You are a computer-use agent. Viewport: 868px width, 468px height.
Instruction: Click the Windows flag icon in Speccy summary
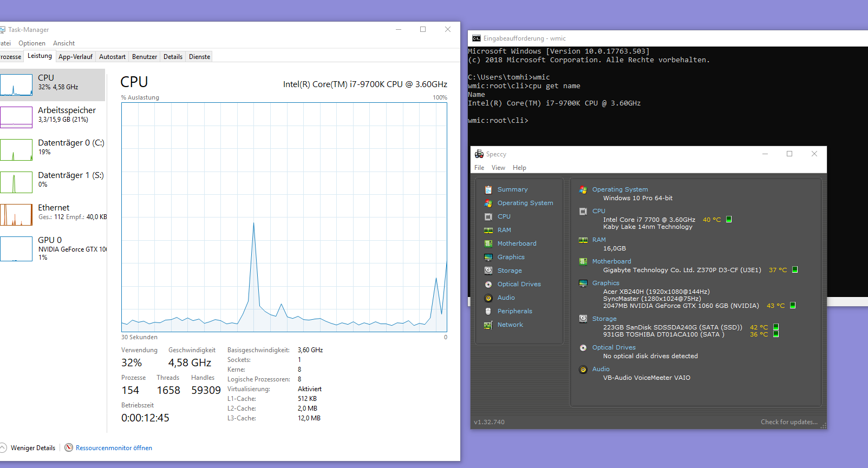[583, 189]
